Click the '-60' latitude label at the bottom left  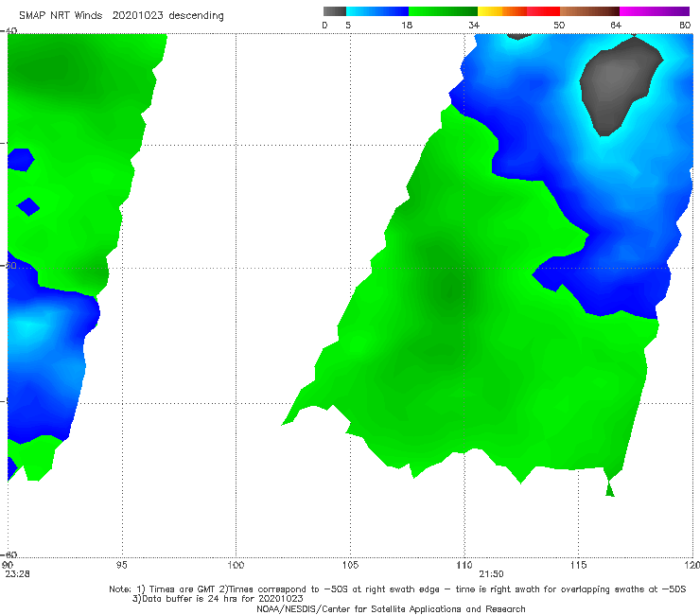click(x=9, y=554)
